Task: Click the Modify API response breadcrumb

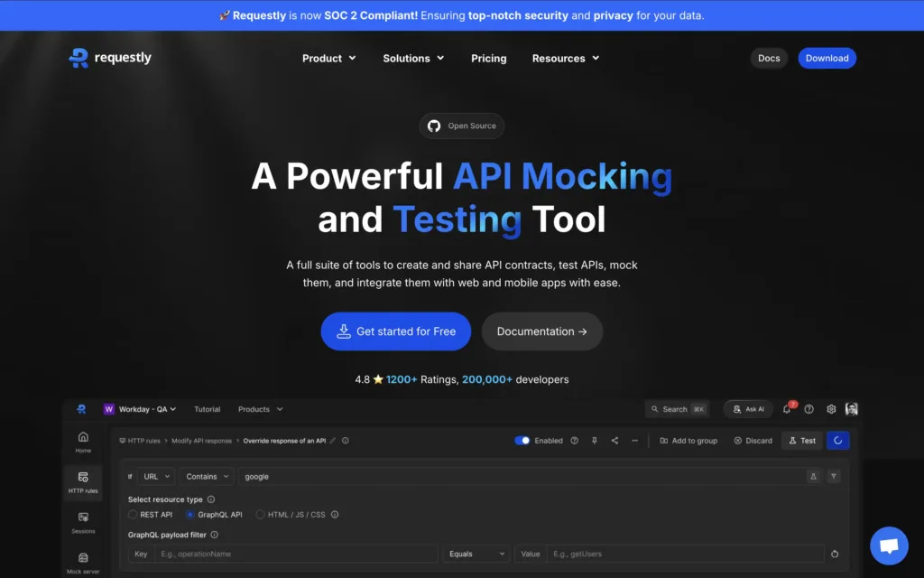Action: [201, 441]
